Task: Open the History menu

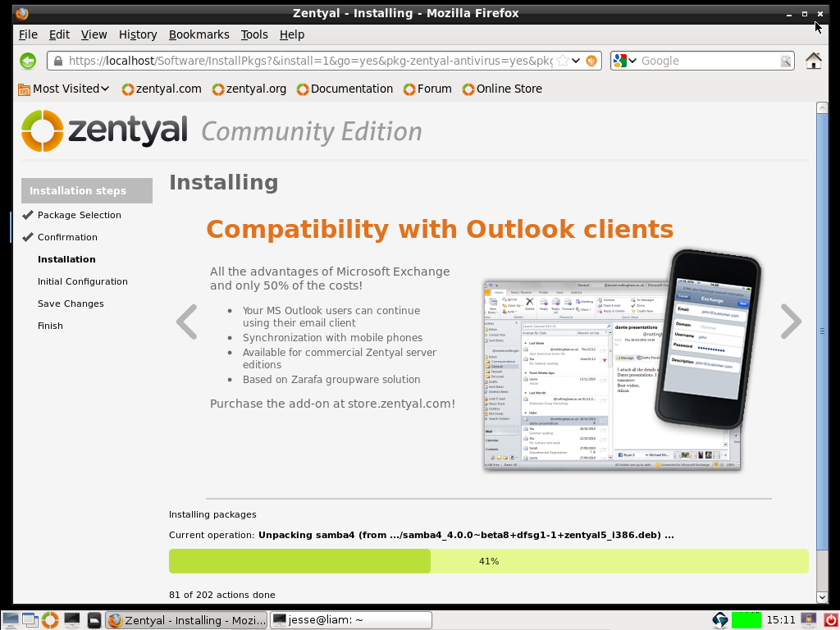Action: 138,34
